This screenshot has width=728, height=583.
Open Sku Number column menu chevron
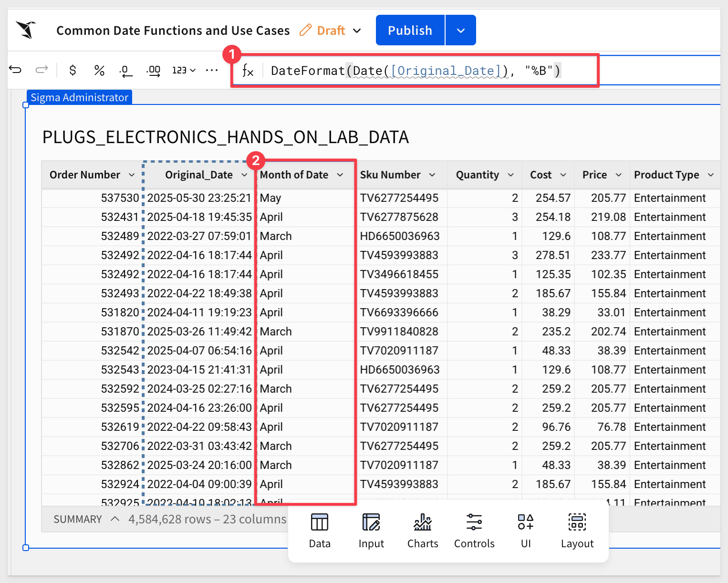click(x=432, y=175)
